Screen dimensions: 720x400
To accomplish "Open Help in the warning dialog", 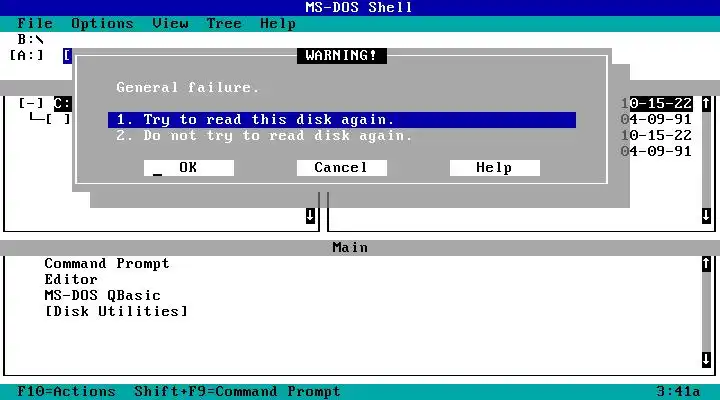I will click(x=495, y=168).
